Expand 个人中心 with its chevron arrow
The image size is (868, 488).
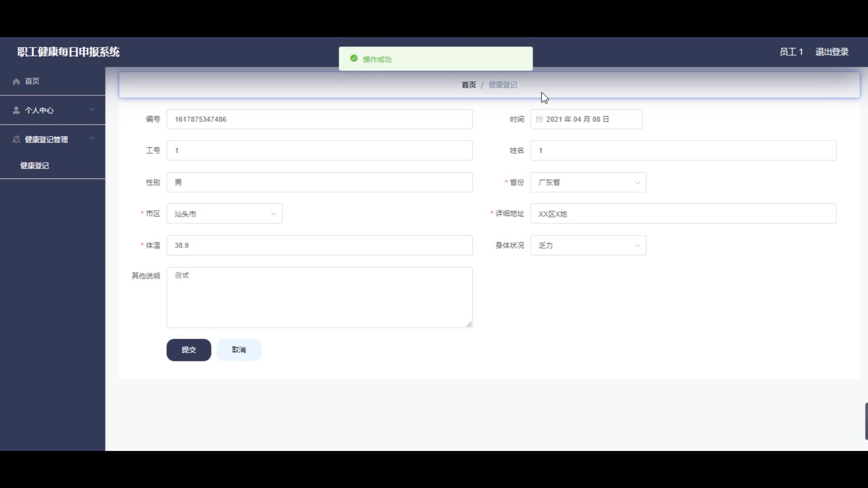point(92,109)
